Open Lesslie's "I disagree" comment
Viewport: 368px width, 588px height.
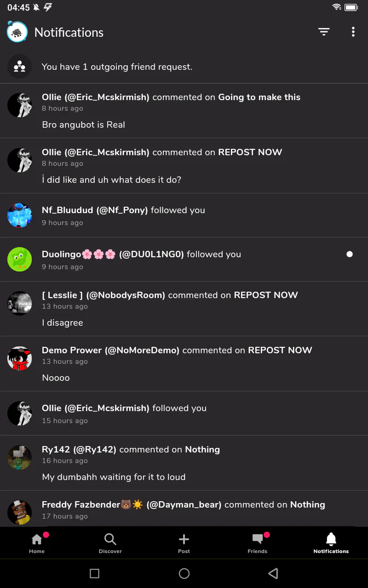point(184,309)
